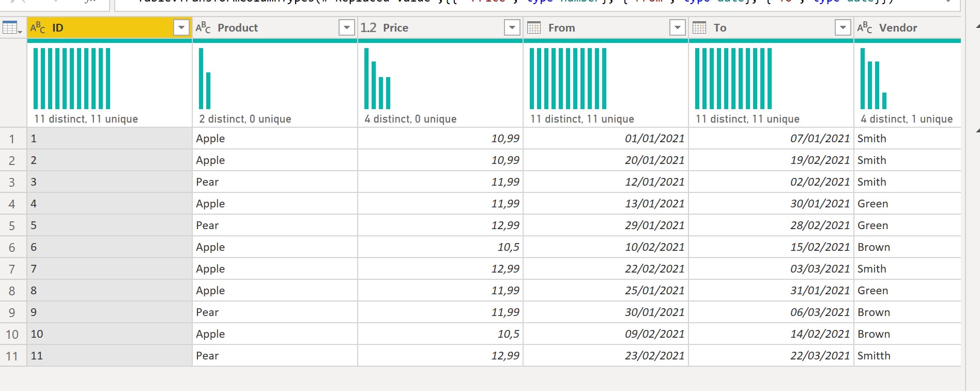This screenshot has height=391, width=980.
Task: Click '2 distinct, 0 unique' Product statistics
Action: click(x=245, y=119)
